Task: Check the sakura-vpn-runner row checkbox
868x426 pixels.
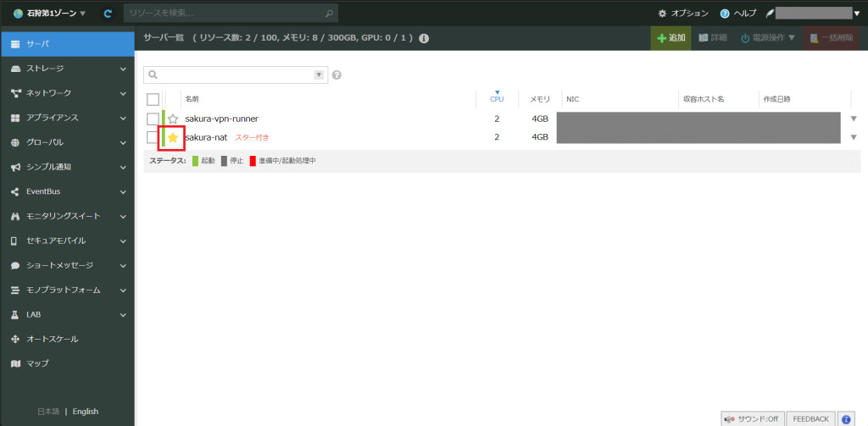Action: click(153, 119)
